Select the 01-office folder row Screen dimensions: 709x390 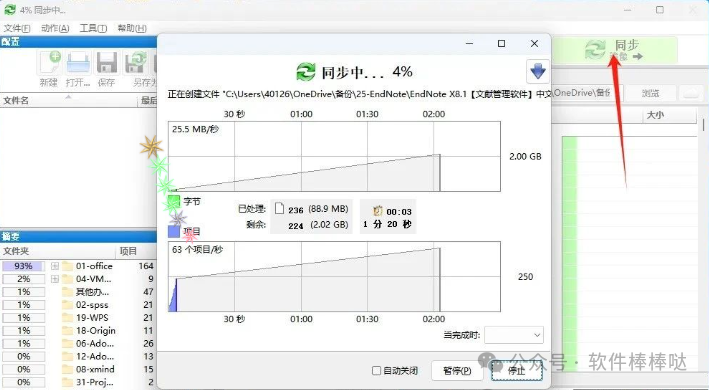tap(79, 266)
